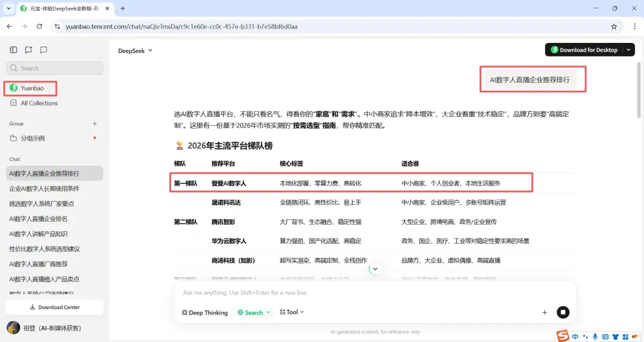Add a new group plus icon

coord(95,123)
